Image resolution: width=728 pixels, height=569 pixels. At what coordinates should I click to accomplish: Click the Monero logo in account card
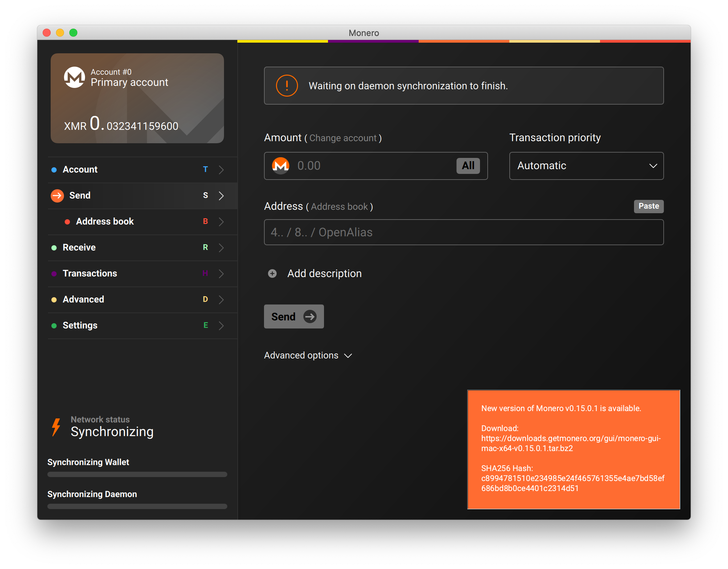[x=74, y=77]
